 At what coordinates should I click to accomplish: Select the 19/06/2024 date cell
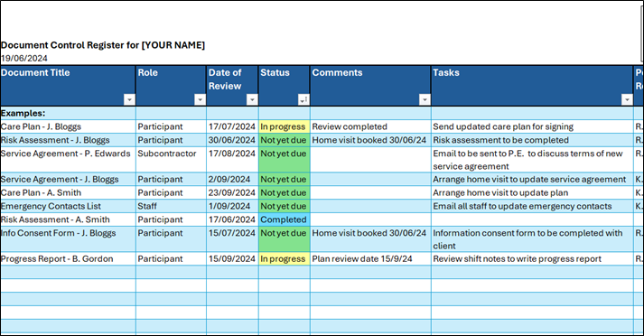click(24, 59)
